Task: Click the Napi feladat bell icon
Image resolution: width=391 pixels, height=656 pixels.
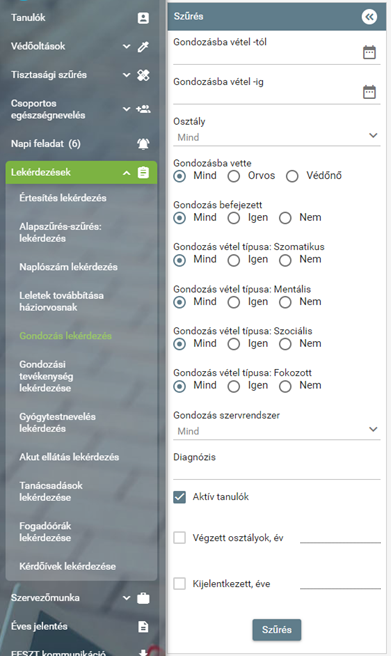Action: point(143,144)
